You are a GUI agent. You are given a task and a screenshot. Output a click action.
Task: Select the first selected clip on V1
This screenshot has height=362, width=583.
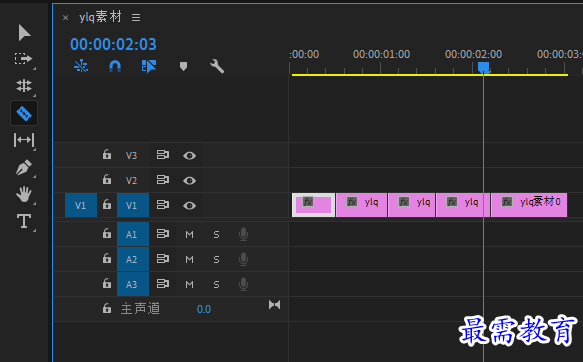coord(313,205)
